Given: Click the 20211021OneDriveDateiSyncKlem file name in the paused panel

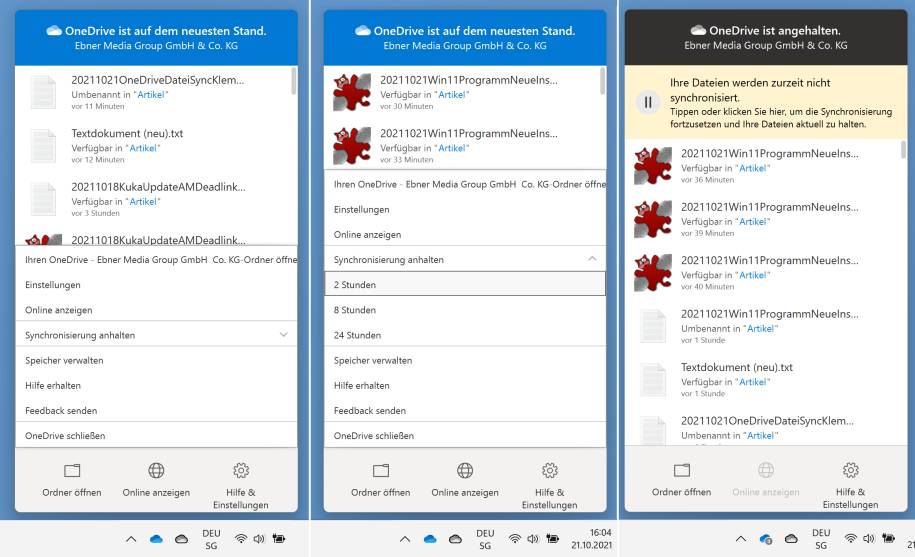Looking at the screenshot, I should pyautogui.click(x=767, y=421).
